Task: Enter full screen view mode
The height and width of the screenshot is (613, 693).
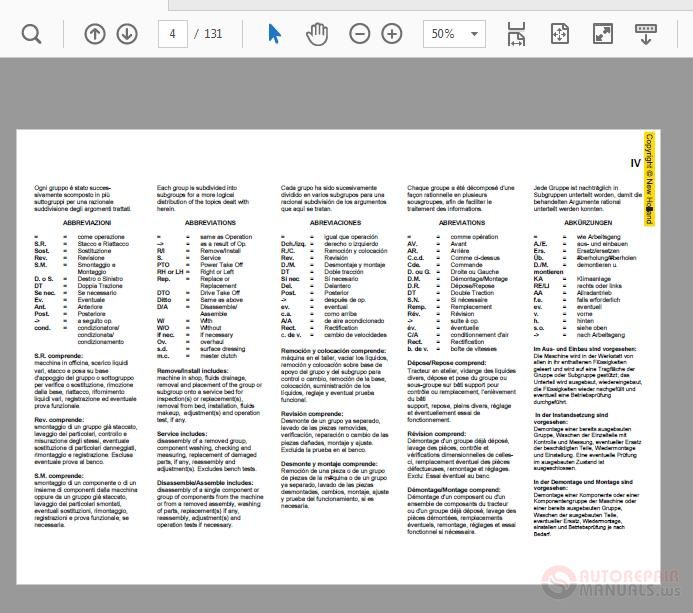Action: (x=603, y=34)
